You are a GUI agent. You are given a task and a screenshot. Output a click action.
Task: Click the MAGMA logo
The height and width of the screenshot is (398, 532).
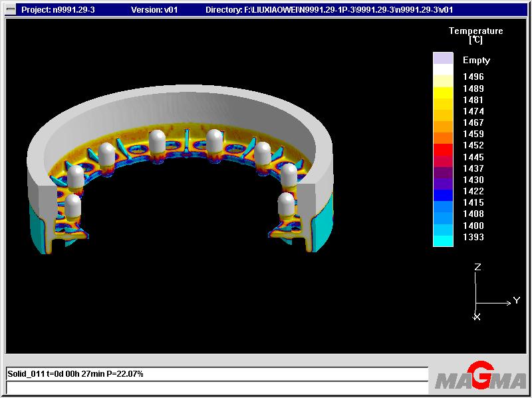[480, 377]
